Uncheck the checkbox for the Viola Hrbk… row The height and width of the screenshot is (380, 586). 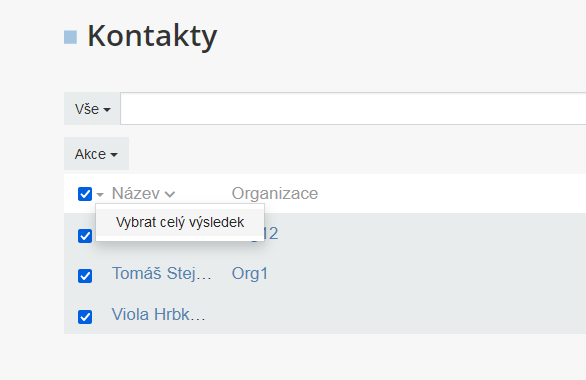[x=85, y=317]
